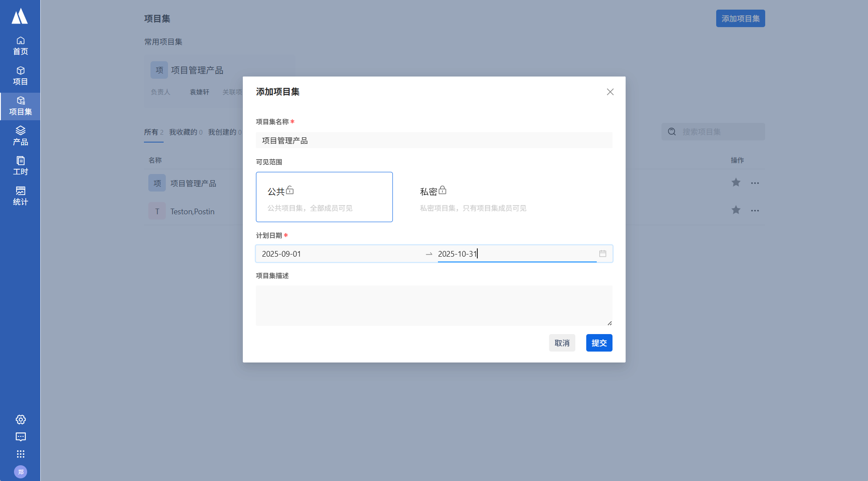Viewport: 868px width, 481px height.
Task: Open settings gear in sidebar bottom
Action: coord(21,420)
